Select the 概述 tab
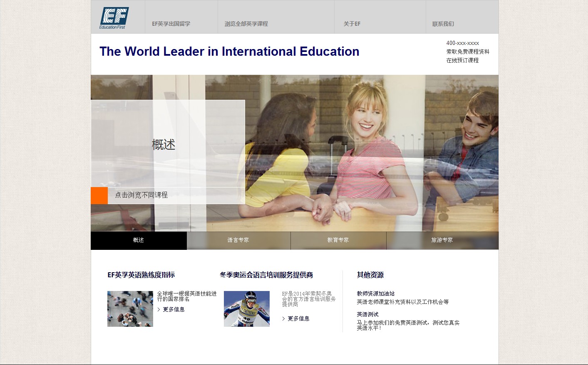The width and height of the screenshot is (588, 365). pyautogui.click(x=139, y=240)
